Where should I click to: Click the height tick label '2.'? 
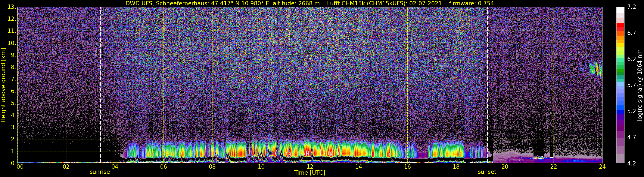coord(13,139)
